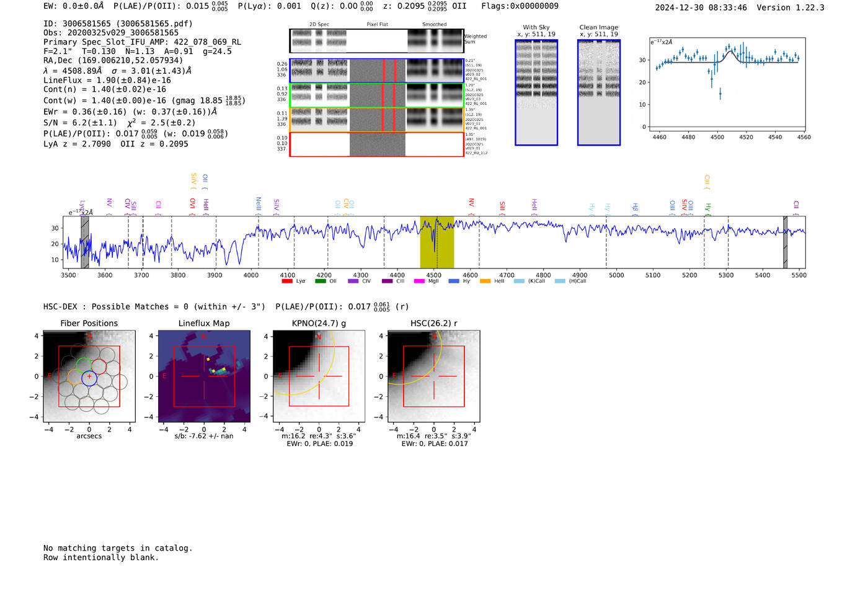This screenshot has width=868, height=591.
Task: Click the 'No matching targets in catalog.' text
Action: [x=118, y=548]
